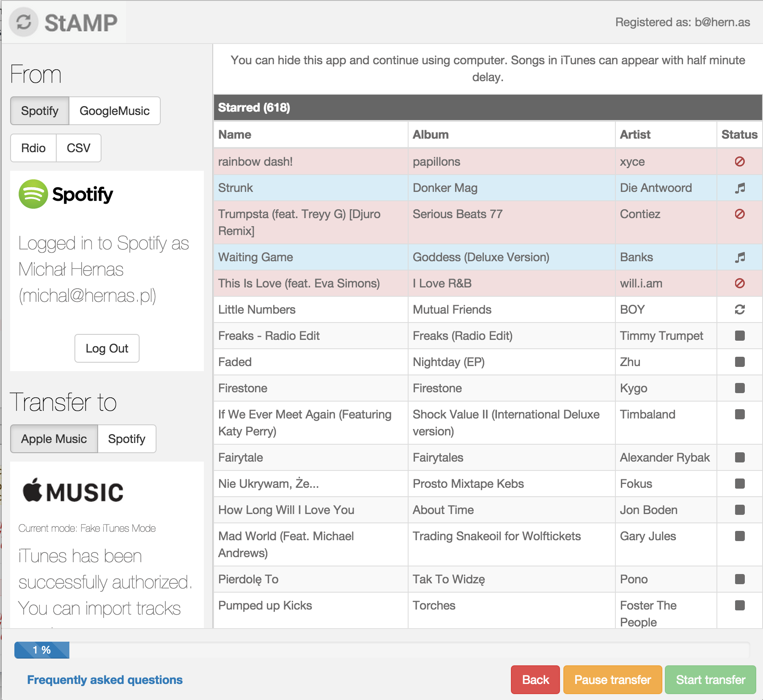Viewport: 763px width, 700px height.
Task: Click failed status icon for This Is Love
Action: (740, 283)
